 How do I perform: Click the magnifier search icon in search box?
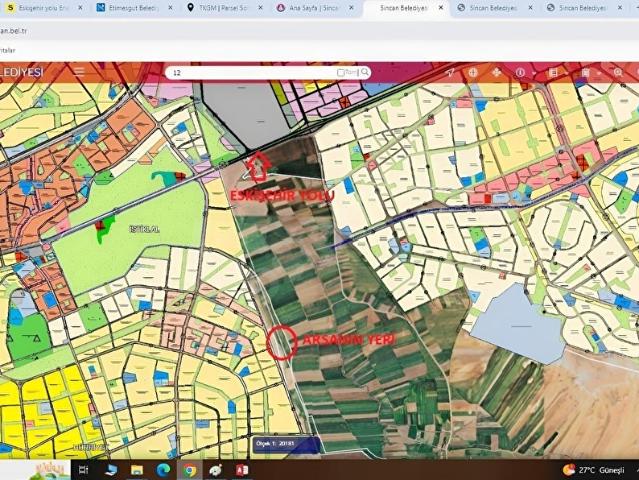365,72
